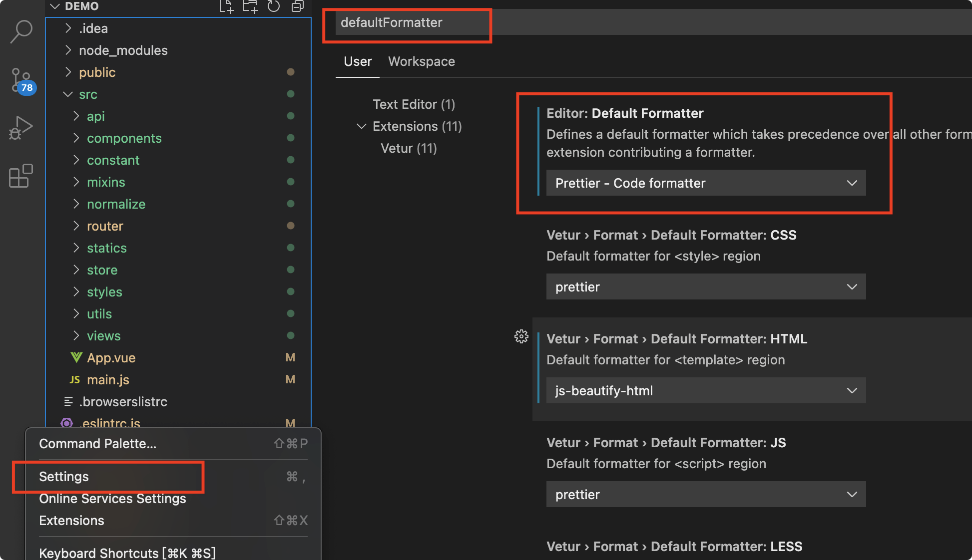
Task: Open the Extensions view icon
Action: pyautogui.click(x=21, y=176)
